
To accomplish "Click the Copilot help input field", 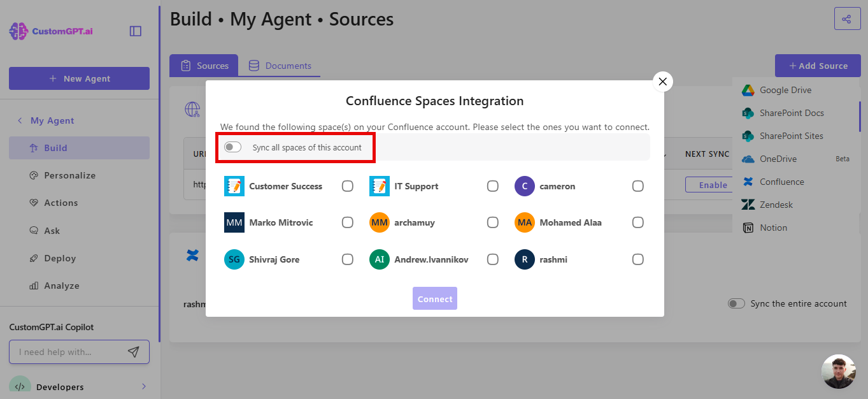I will pyautogui.click(x=70, y=352).
